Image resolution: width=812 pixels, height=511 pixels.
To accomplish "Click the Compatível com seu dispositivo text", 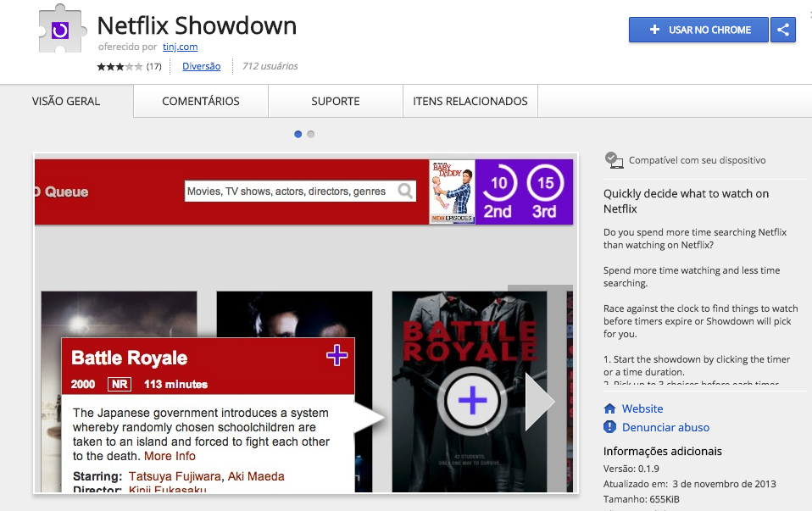I will pyautogui.click(x=697, y=160).
